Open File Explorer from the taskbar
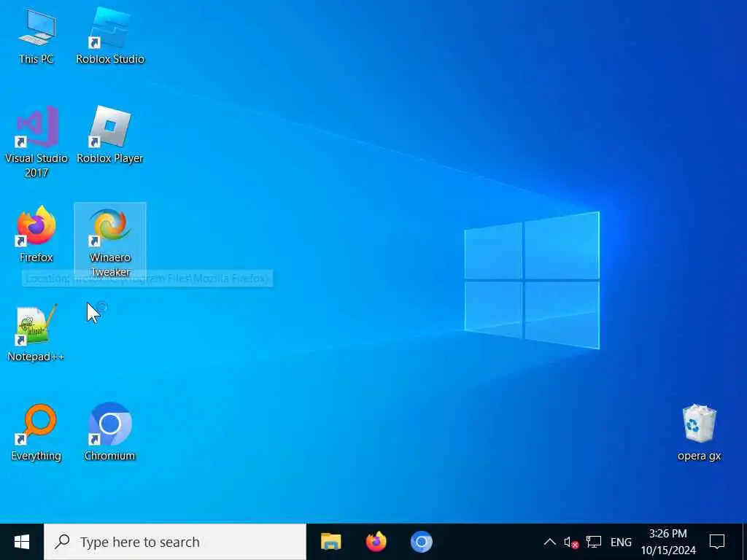This screenshot has width=747, height=560. pos(330,542)
